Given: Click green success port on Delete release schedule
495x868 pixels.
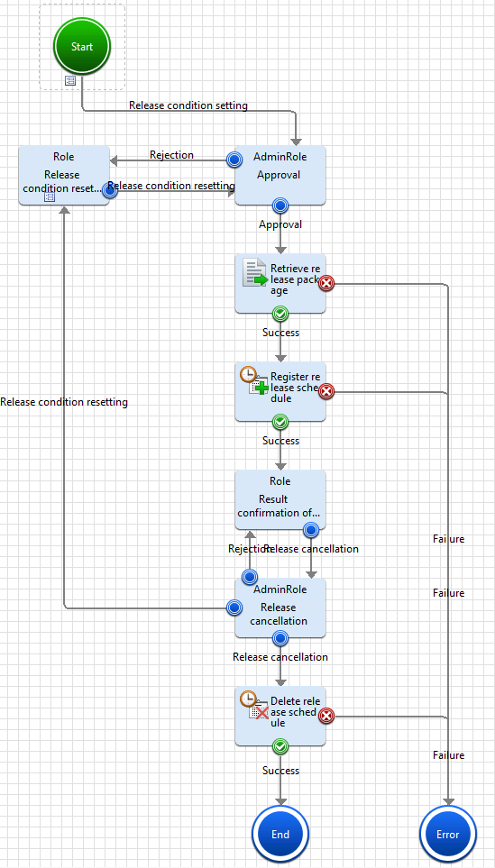Looking at the screenshot, I should [280, 746].
